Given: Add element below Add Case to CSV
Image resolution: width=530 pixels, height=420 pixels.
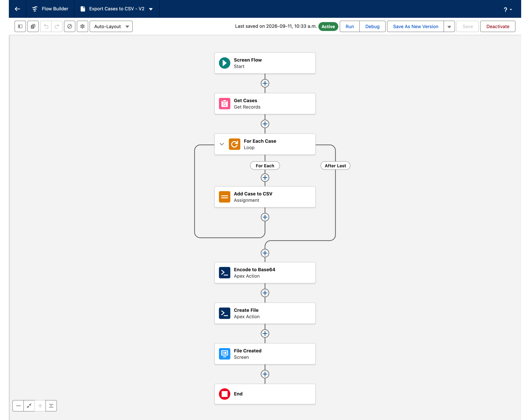Looking at the screenshot, I should tap(265, 217).
